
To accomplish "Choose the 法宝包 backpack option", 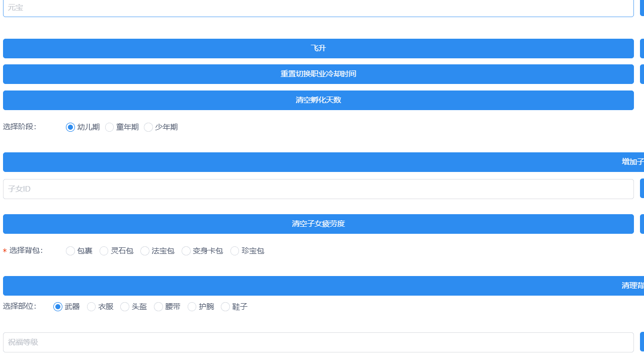I will [145, 251].
